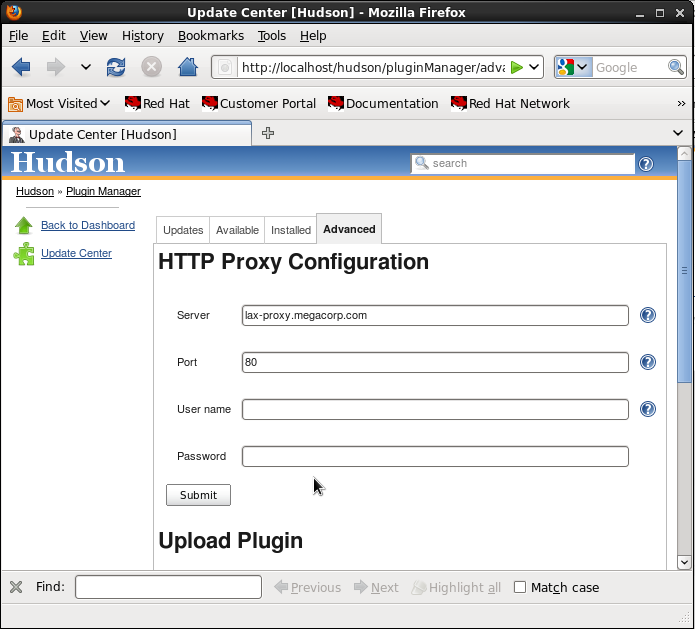The image size is (695, 629).
Task: Click in the Find text field
Action: pyautogui.click(x=168, y=587)
